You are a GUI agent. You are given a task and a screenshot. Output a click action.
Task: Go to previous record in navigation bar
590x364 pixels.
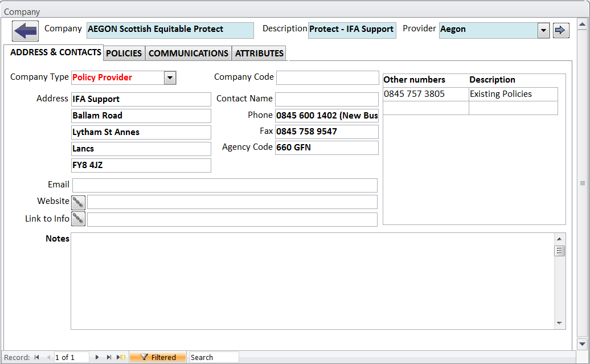pos(48,357)
